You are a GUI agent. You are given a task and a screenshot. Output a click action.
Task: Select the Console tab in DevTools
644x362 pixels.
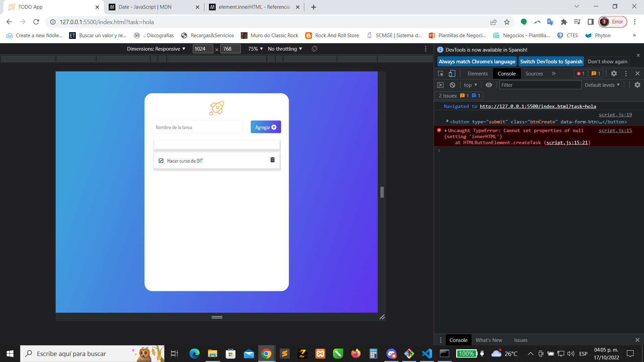point(506,74)
